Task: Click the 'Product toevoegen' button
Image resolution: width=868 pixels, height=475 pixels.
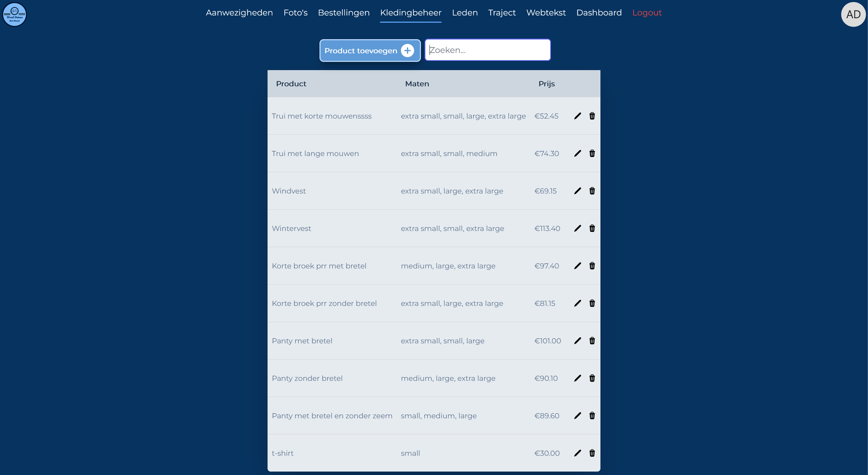Action: [360, 50]
